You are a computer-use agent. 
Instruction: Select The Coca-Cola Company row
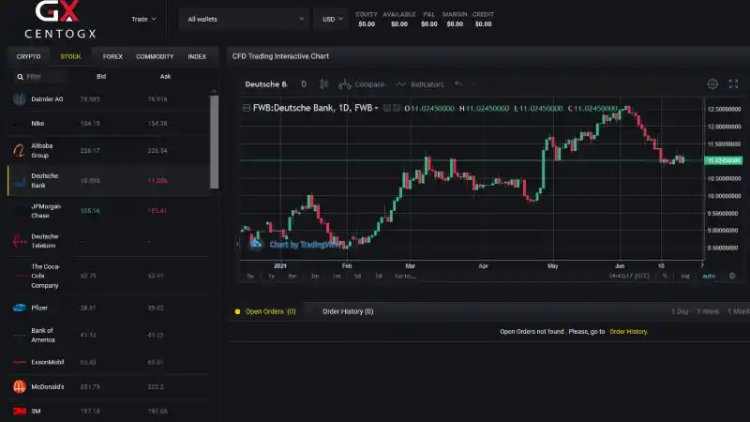click(109, 276)
